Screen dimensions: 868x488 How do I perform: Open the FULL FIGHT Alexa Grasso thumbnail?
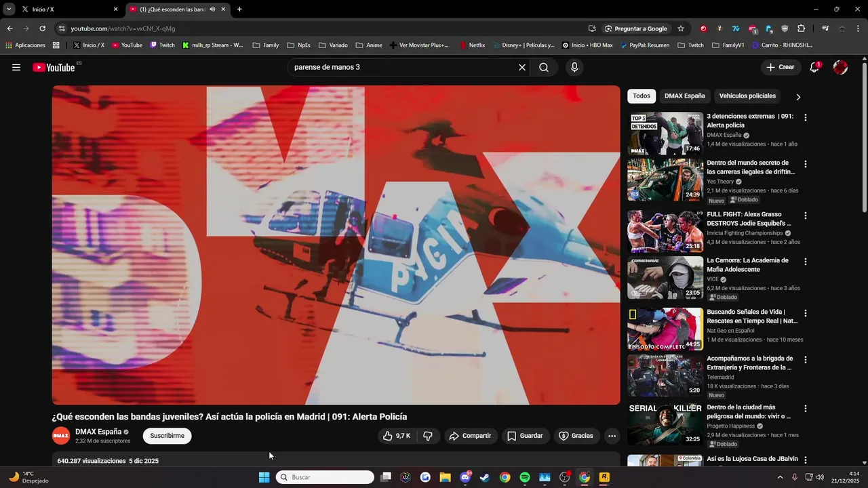click(x=665, y=231)
